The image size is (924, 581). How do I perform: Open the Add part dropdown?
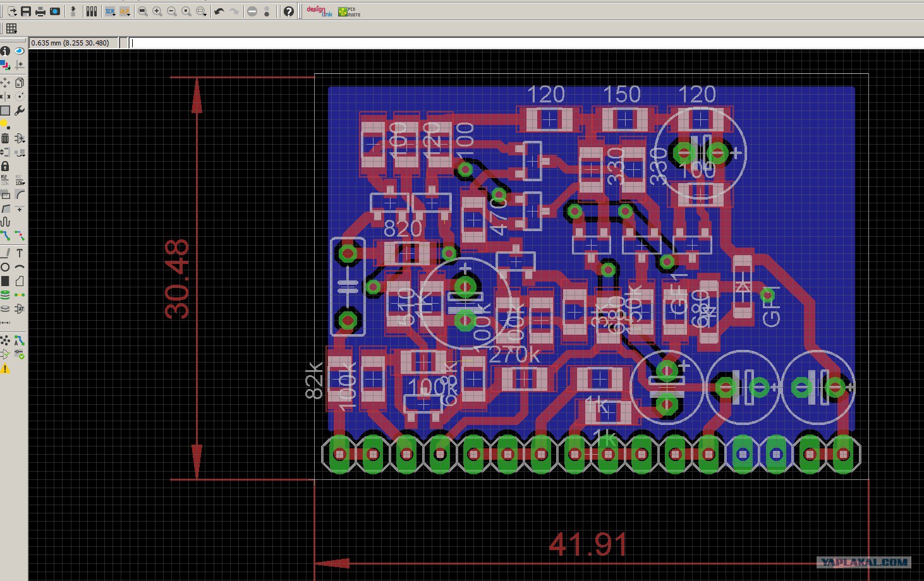(x=20, y=138)
